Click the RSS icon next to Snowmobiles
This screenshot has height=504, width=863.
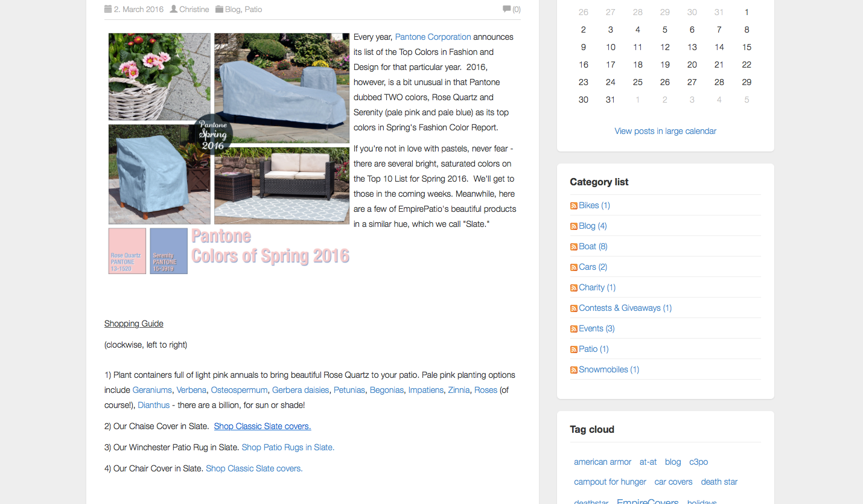(573, 370)
